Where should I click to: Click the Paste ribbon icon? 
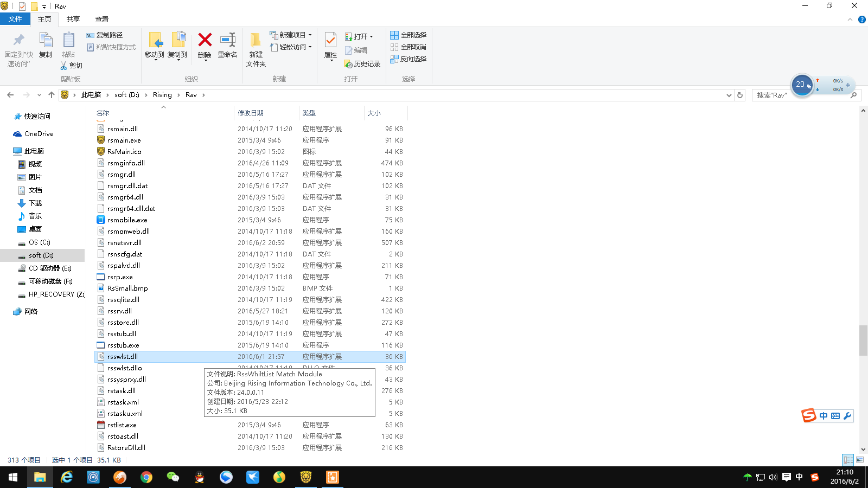click(68, 40)
